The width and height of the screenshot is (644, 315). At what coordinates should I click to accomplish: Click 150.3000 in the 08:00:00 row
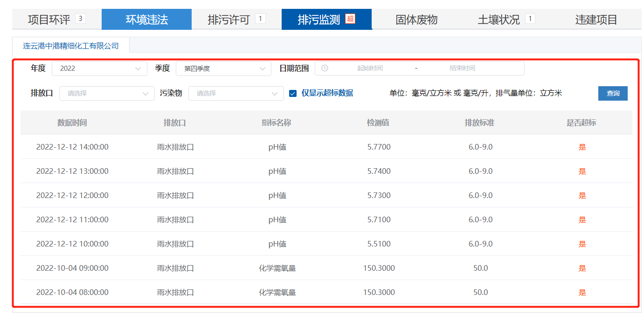click(x=379, y=293)
